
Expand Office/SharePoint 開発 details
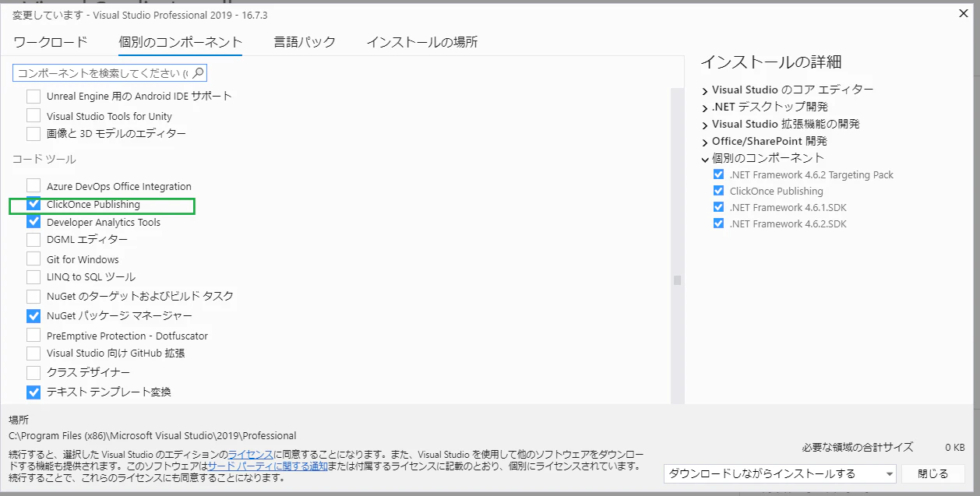coord(705,142)
